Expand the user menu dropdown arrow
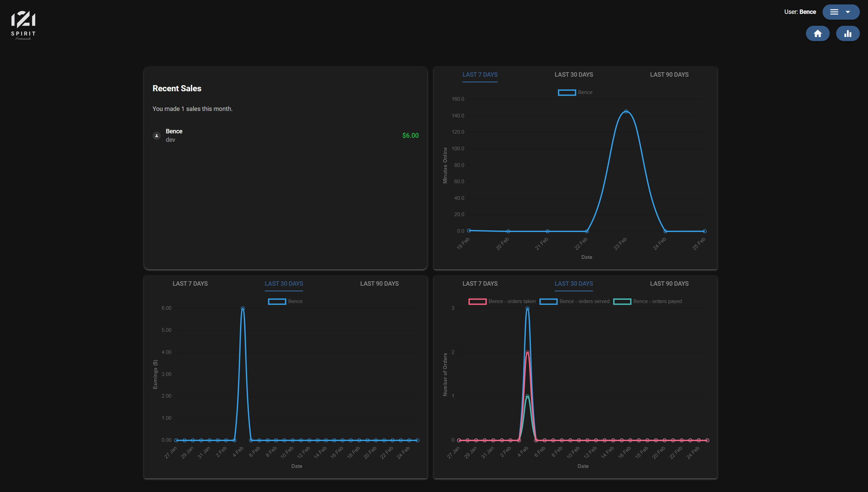Image resolution: width=868 pixels, height=492 pixels. (x=848, y=12)
